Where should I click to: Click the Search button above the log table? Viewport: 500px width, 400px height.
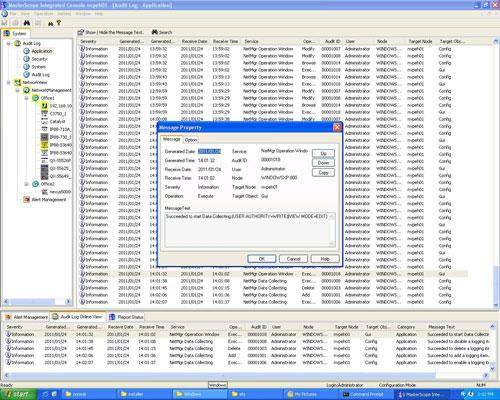click(162, 32)
